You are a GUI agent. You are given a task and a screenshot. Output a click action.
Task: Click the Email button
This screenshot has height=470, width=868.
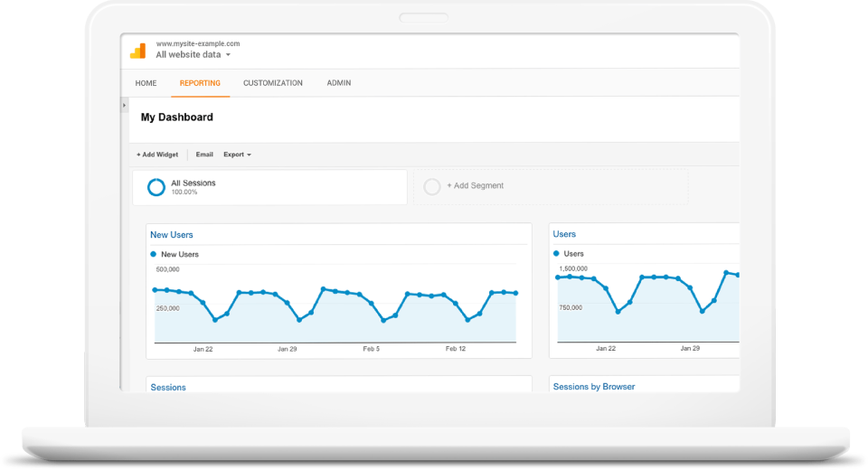(x=204, y=155)
